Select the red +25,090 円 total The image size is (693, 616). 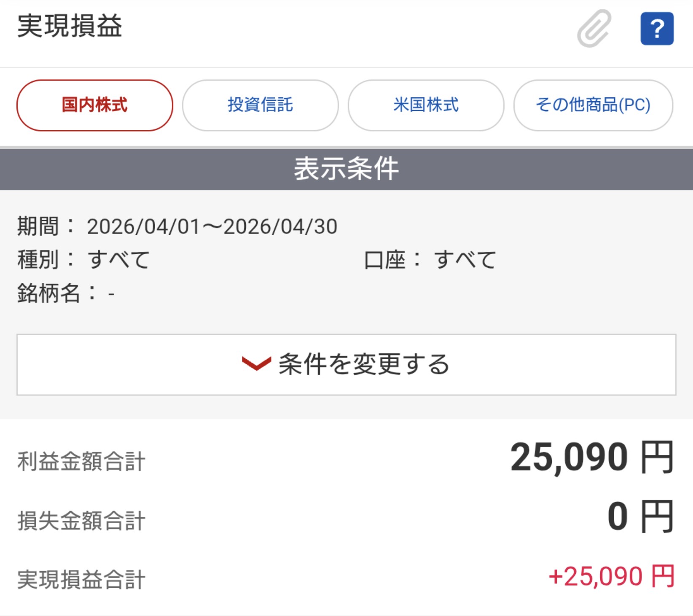[611, 577]
